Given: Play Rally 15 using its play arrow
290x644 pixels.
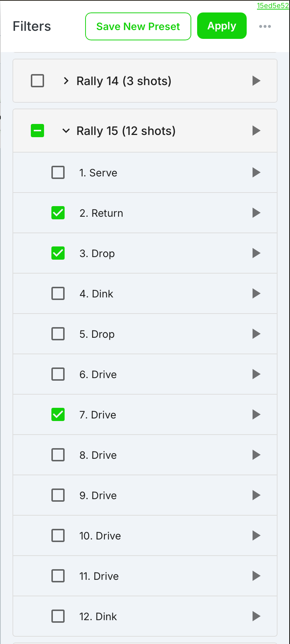Looking at the screenshot, I should [256, 131].
